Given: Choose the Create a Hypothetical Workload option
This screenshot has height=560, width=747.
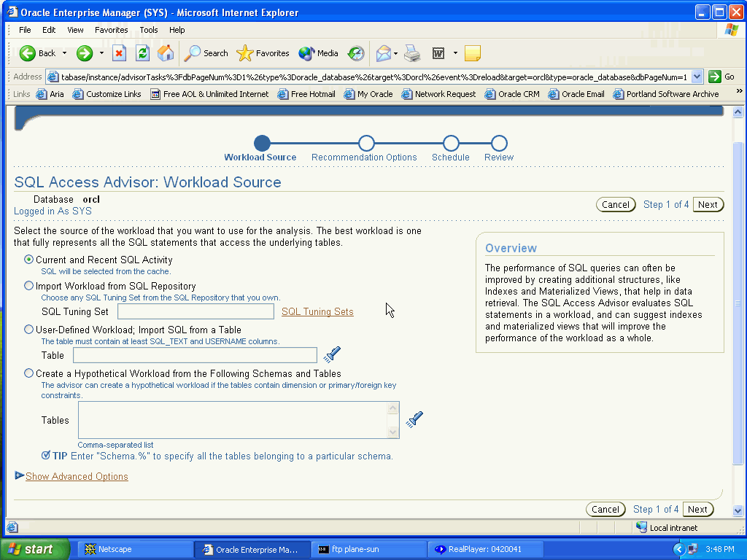Looking at the screenshot, I should click(x=29, y=373).
